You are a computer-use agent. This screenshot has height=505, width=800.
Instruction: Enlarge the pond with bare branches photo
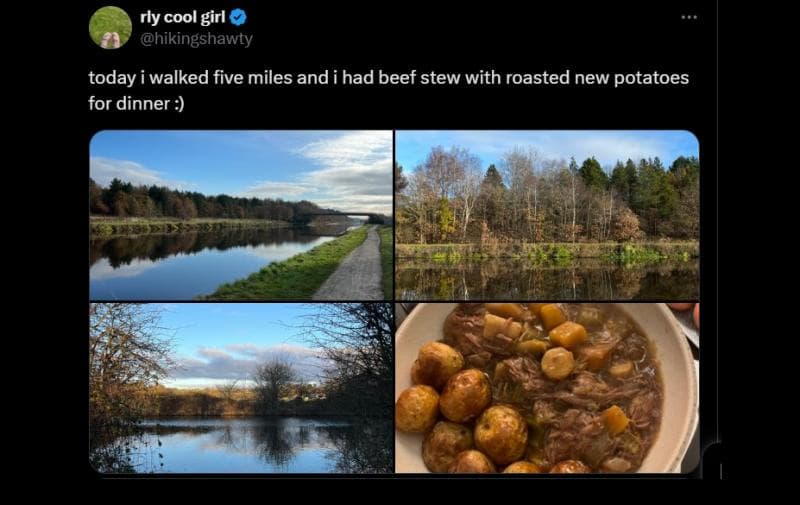(x=241, y=387)
